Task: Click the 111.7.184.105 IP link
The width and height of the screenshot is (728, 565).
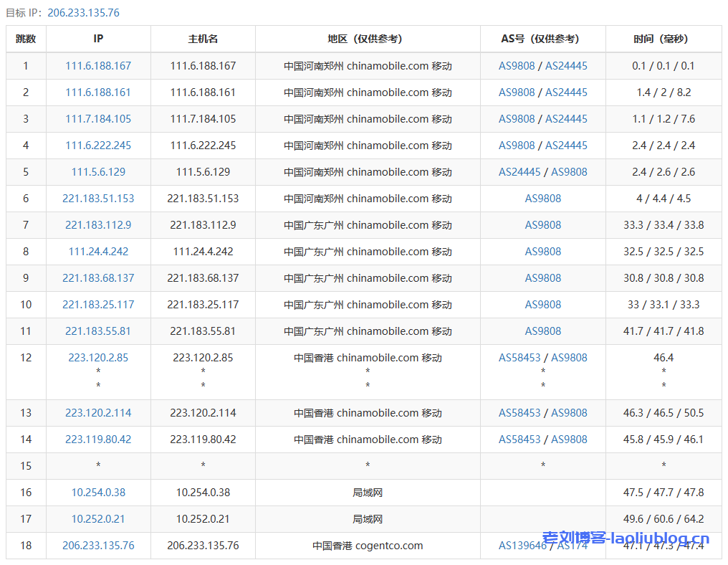Action: pyautogui.click(x=98, y=119)
